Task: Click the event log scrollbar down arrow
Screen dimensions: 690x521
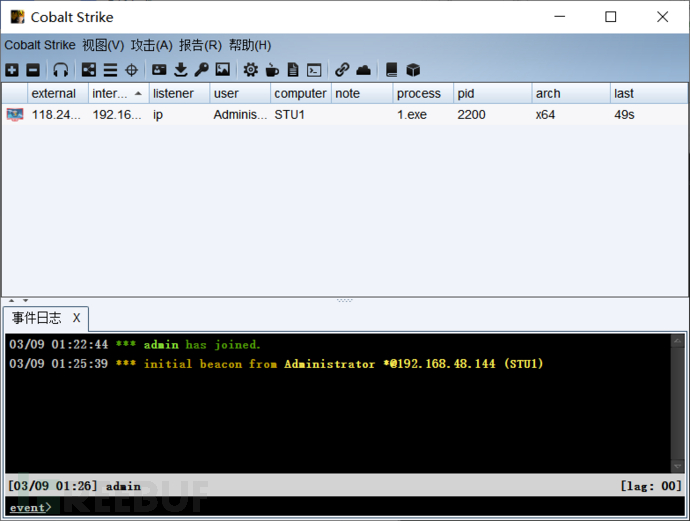Action: point(677,466)
